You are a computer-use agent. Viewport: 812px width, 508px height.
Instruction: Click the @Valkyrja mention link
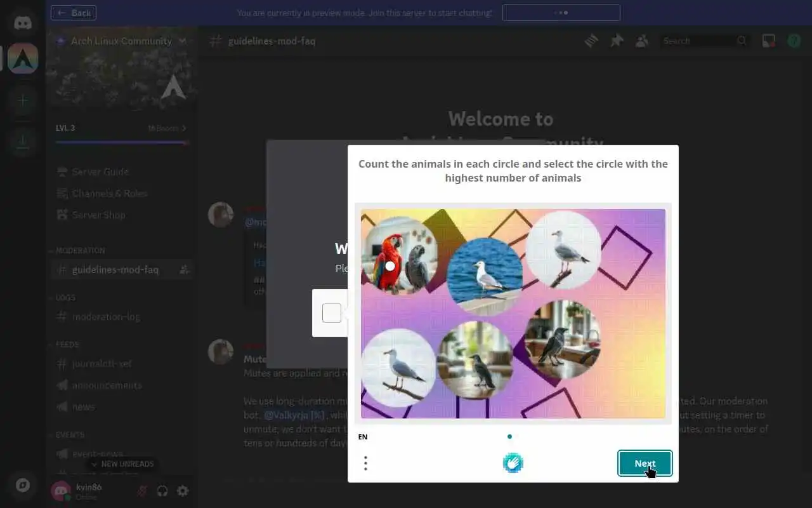pos(294,415)
